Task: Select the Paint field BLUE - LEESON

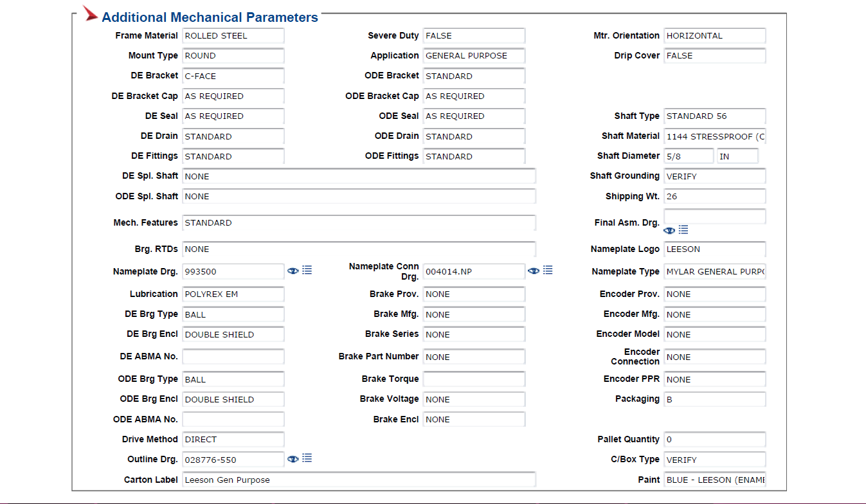Action: click(715, 480)
